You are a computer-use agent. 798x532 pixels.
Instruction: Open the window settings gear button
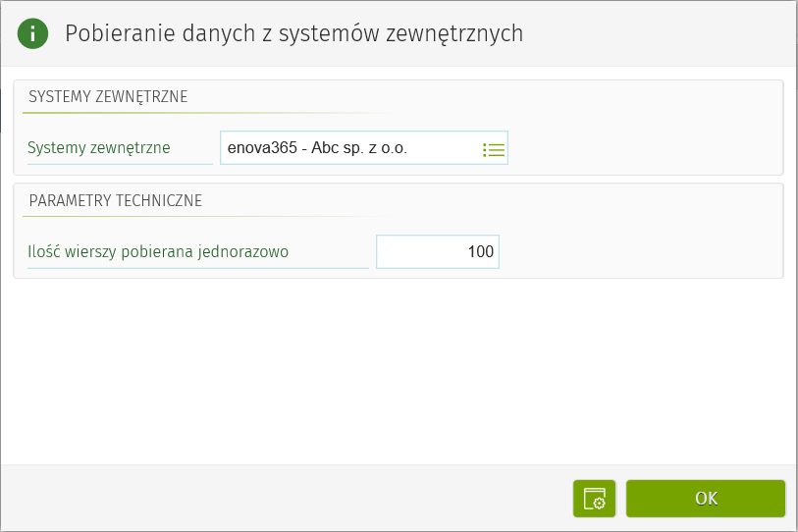click(x=594, y=499)
